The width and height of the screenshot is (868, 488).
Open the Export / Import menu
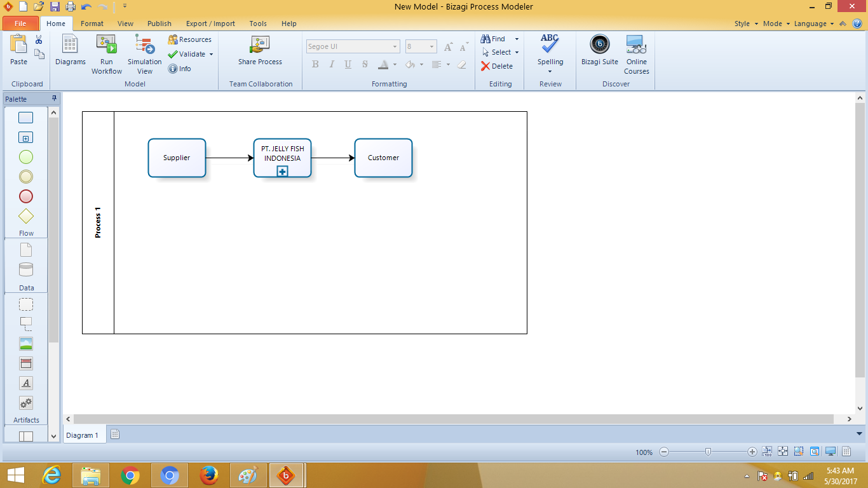coord(210,24)
